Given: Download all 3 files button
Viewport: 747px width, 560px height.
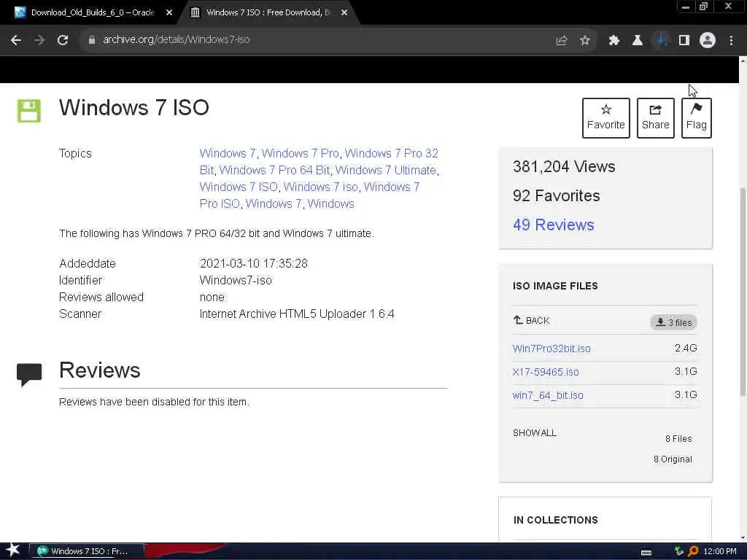Looking at the screenshot, I should [x=673, y=322].
